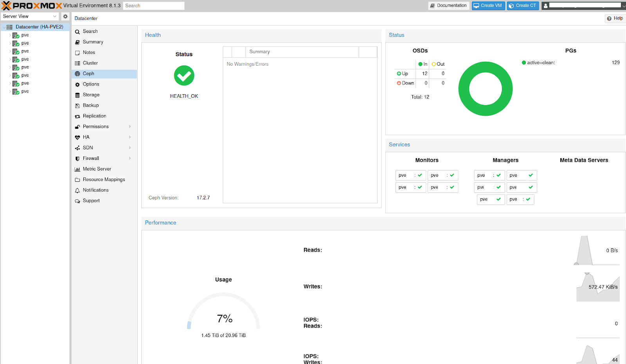This screenshot has height=364, width=626.
Task: Click the SDN network icon
Action: [x=77, y=148]
